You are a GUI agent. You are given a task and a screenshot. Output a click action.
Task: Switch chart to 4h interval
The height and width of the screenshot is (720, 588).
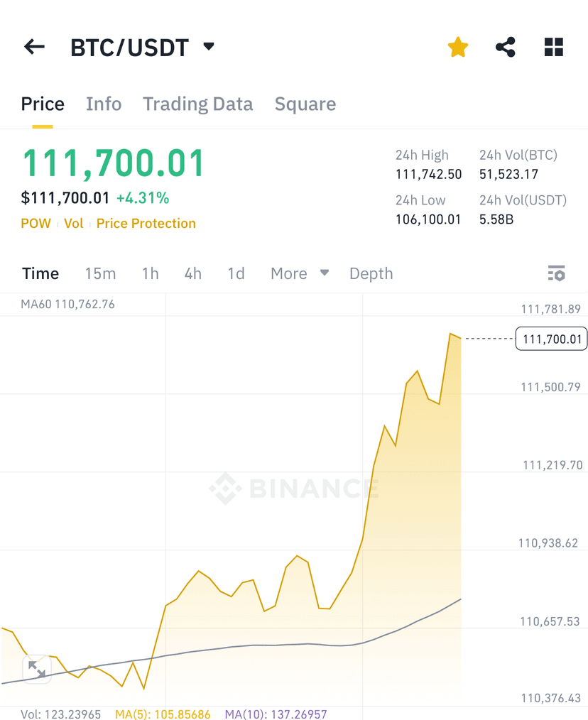(x=193, y=273)
